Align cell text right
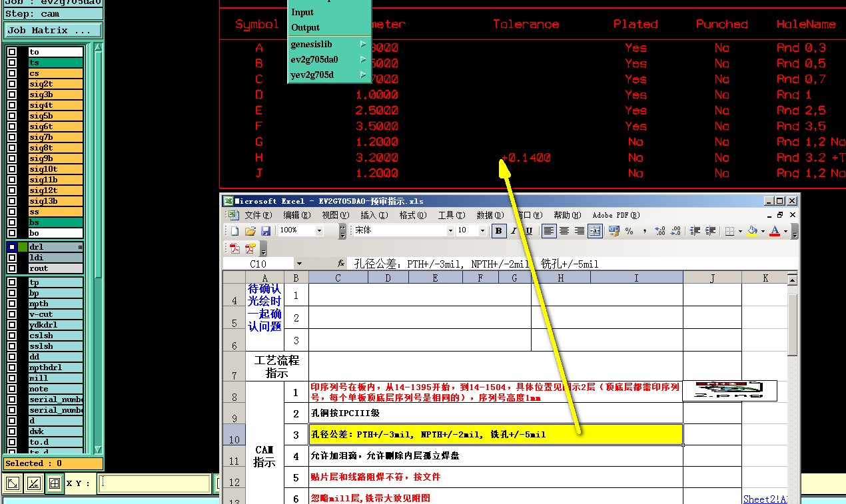This screenshot has width=846, height=504. point(580,231)
